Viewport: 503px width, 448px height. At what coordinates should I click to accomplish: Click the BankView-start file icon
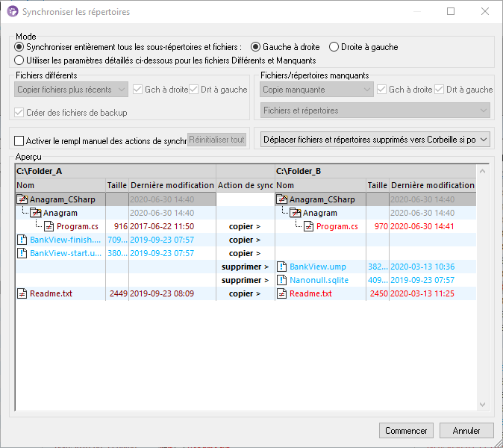[x=22, y=253]
